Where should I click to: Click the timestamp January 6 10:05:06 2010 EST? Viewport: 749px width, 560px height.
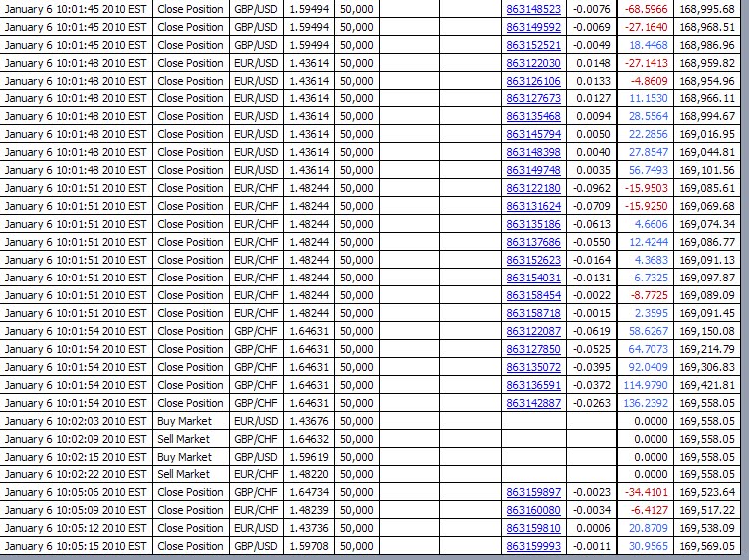(76, 492)
